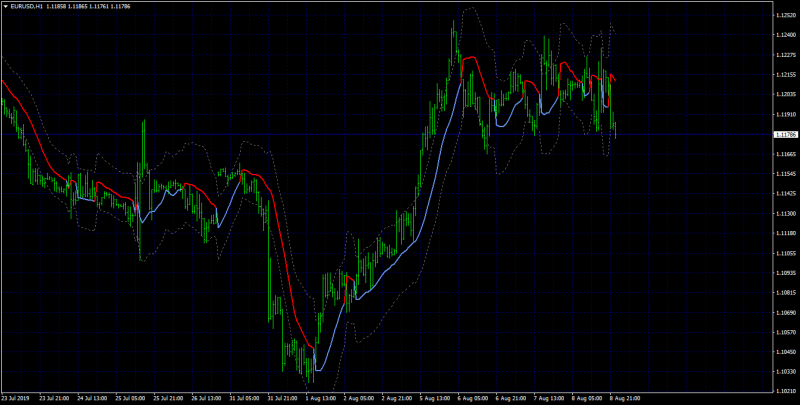Click the 23 Jul 21:00 time label

[x=54, y=398]
